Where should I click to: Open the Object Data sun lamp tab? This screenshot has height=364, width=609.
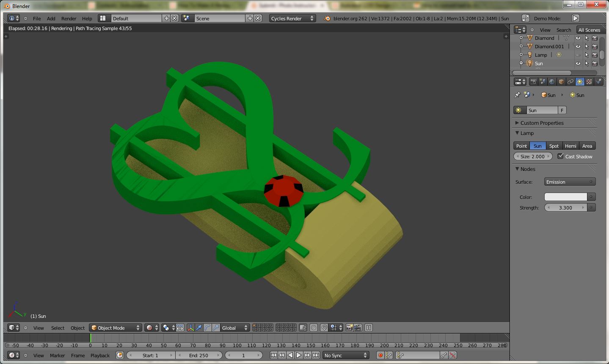tap(580, 82)
